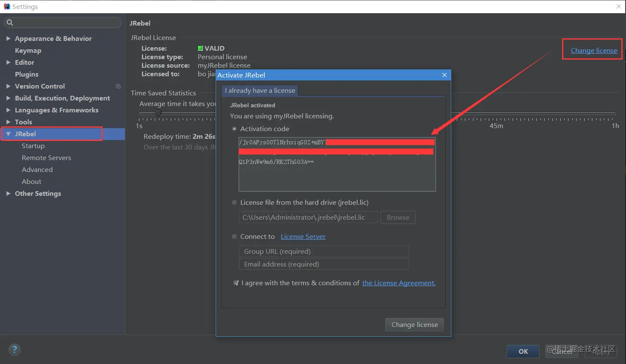
Task: Collapse the JRebel settings node
Action: (8, 134)
